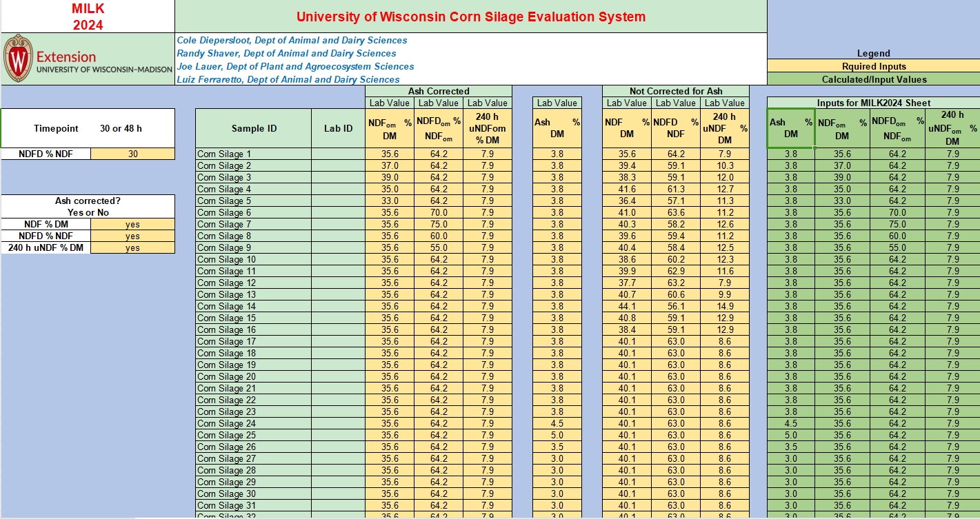Select the 'Corn Silage 7' sample cell
The height and width of the screenshot is (519, 980).
coord(254,224)
